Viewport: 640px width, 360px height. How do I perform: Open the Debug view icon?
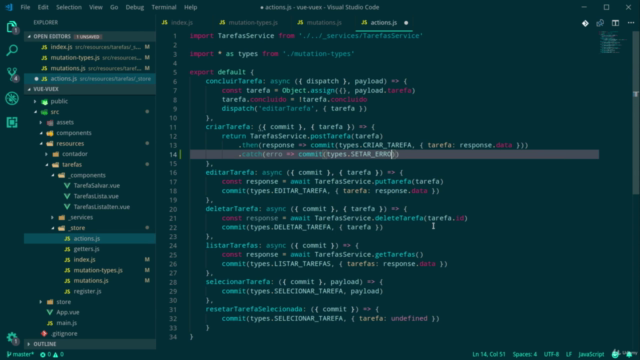click(12, 98)
